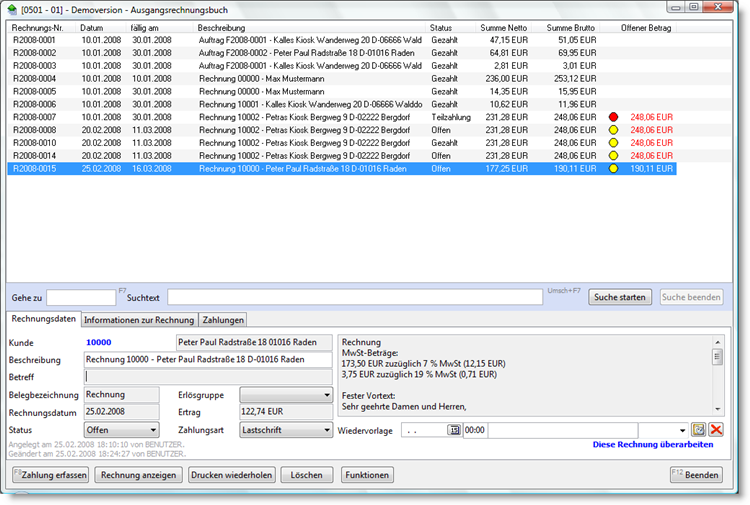
Task: Click the yellow status dot on row R2008-0015
Action: pos(613,169)
